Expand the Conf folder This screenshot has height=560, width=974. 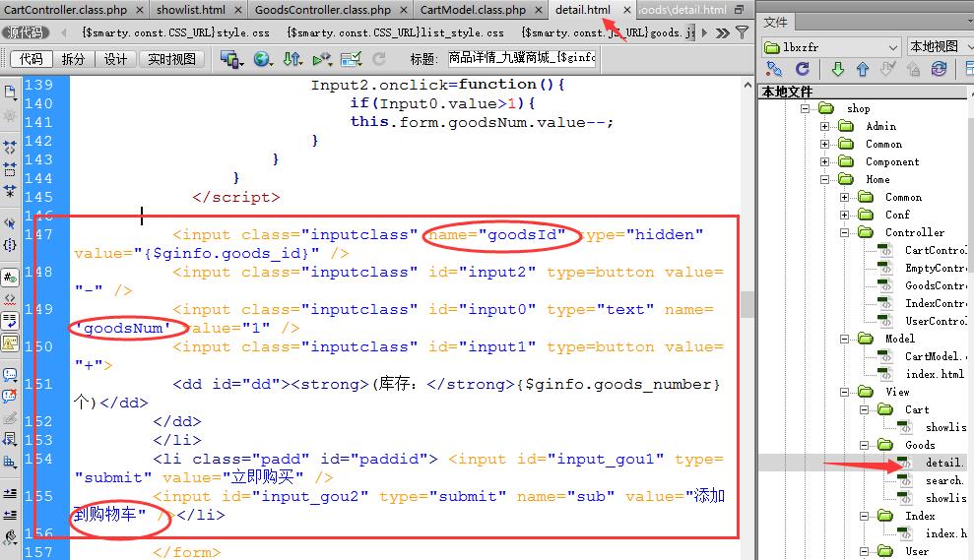pyautogui.click(x=844, y=215)
